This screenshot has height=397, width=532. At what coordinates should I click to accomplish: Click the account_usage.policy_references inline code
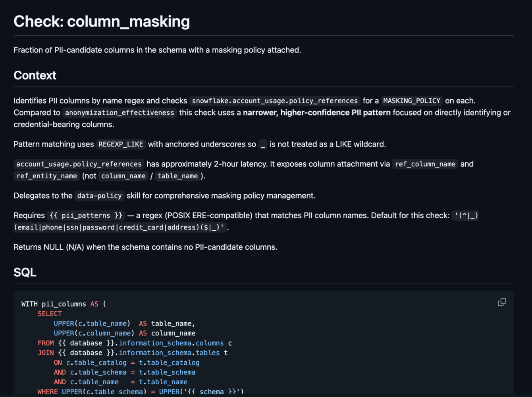point(79,164)
